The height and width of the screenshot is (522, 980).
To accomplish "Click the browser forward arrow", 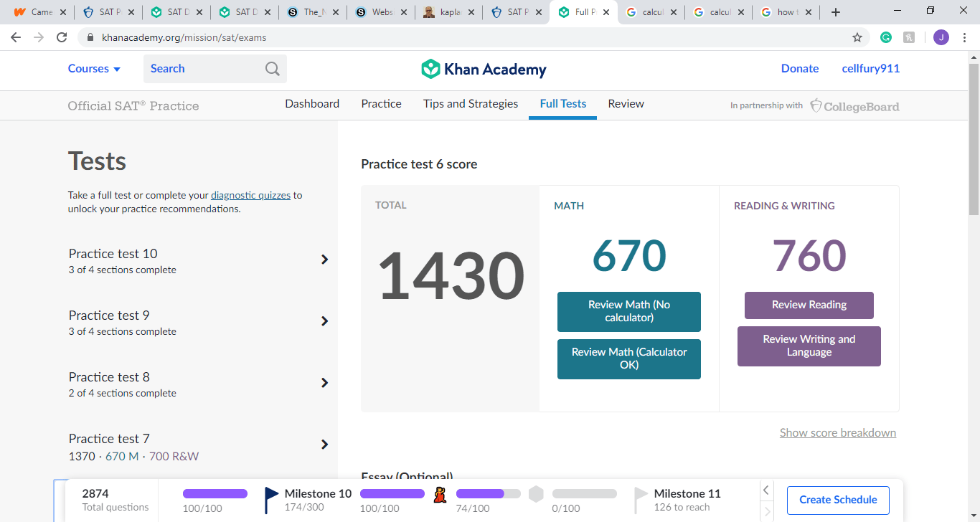I will [39, 37].
